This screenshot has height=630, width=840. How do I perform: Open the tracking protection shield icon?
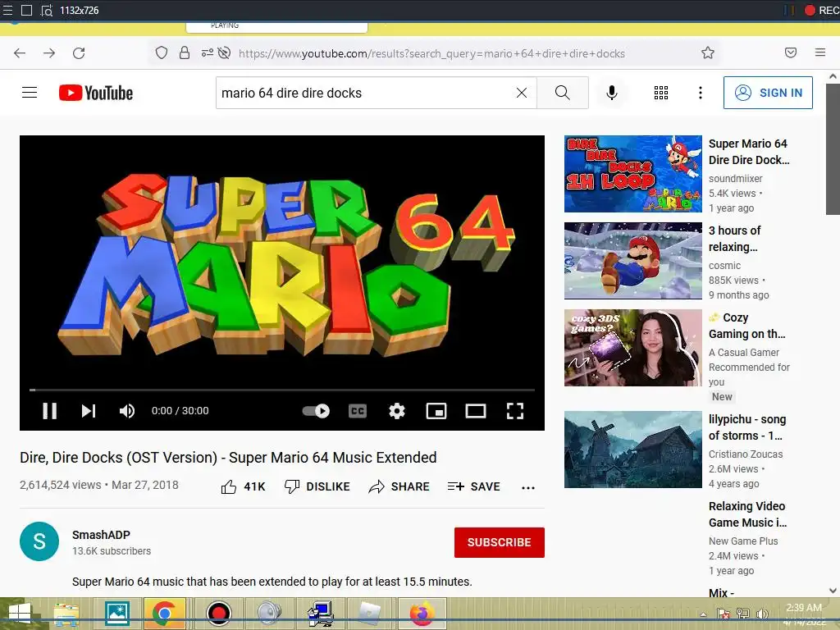(162, 52)
